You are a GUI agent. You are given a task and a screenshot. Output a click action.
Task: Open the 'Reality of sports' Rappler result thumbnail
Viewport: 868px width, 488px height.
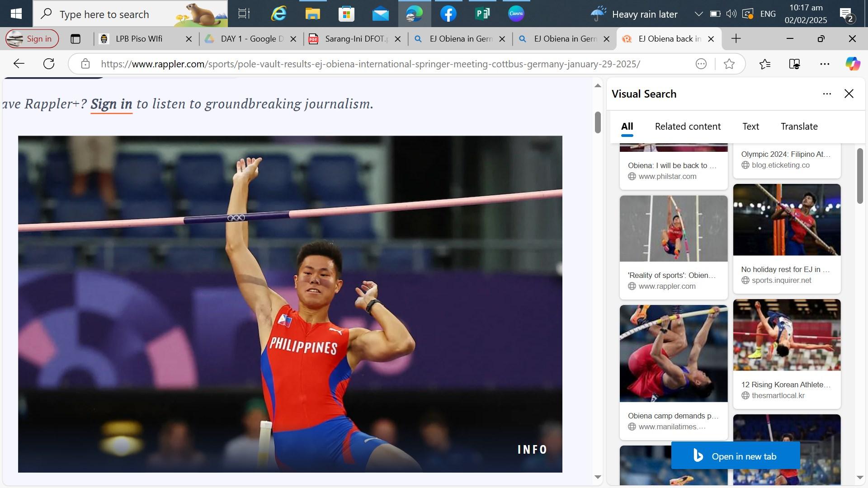click(x=673, y=229)
